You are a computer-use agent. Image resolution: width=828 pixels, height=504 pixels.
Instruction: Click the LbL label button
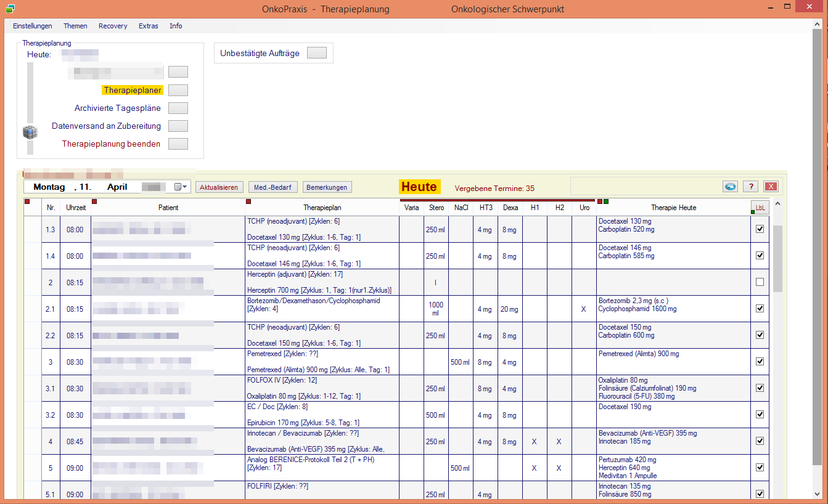click(760, 208)
